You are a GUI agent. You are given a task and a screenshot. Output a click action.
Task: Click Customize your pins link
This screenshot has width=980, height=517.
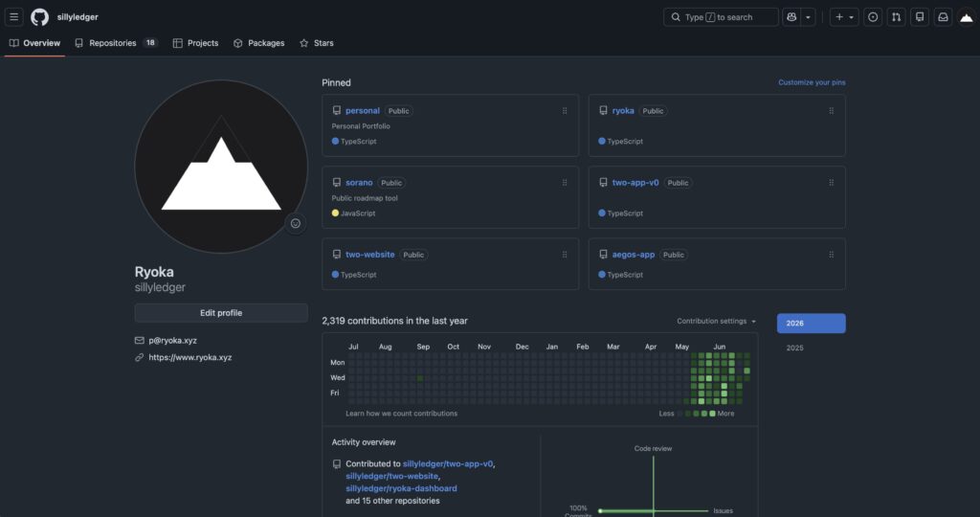[812, 82]
